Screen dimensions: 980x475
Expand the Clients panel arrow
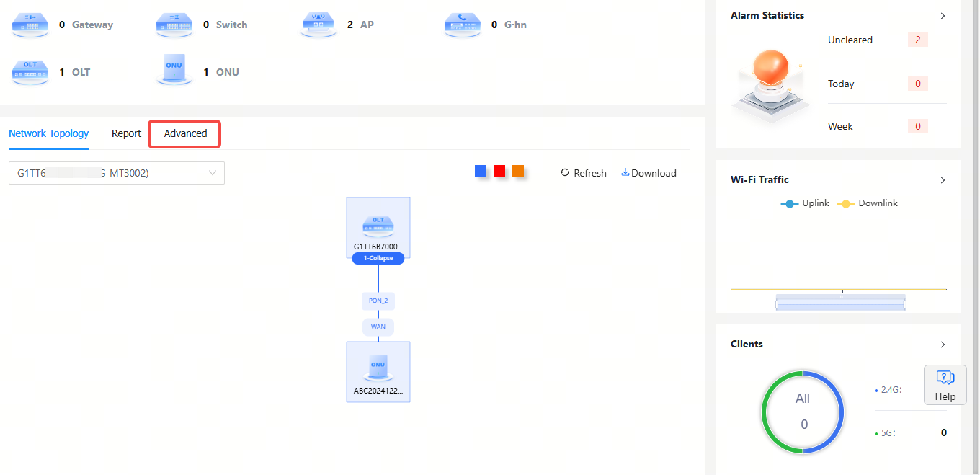[x=943, y=345]
